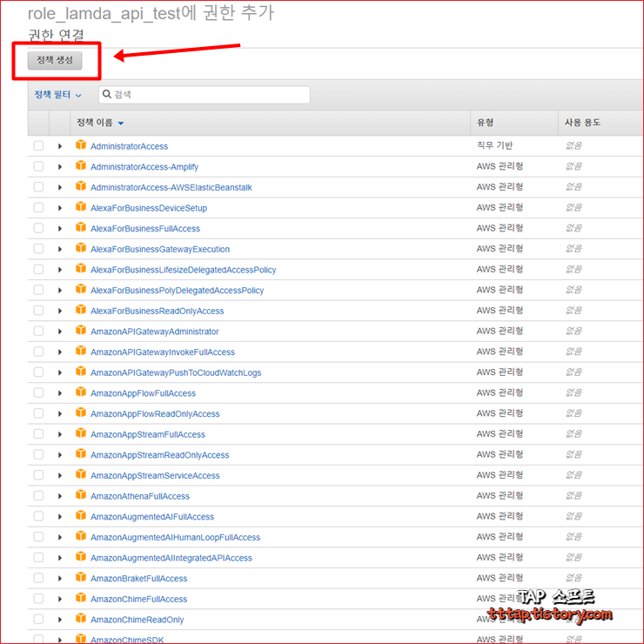
Task: Click the AmazonAugmentedAIIntegratedAPIAccess policy icon
Action: click(81, 556)
